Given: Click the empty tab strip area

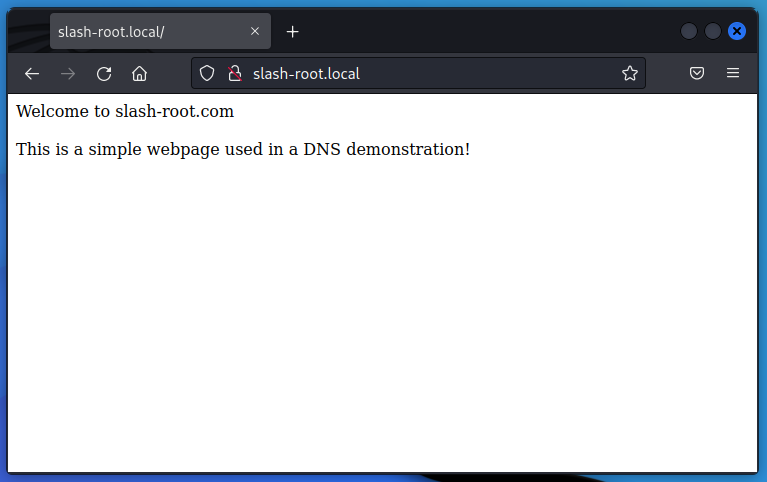Looking at the screenshot, I should pyautogui.click(x=480, y=31).
